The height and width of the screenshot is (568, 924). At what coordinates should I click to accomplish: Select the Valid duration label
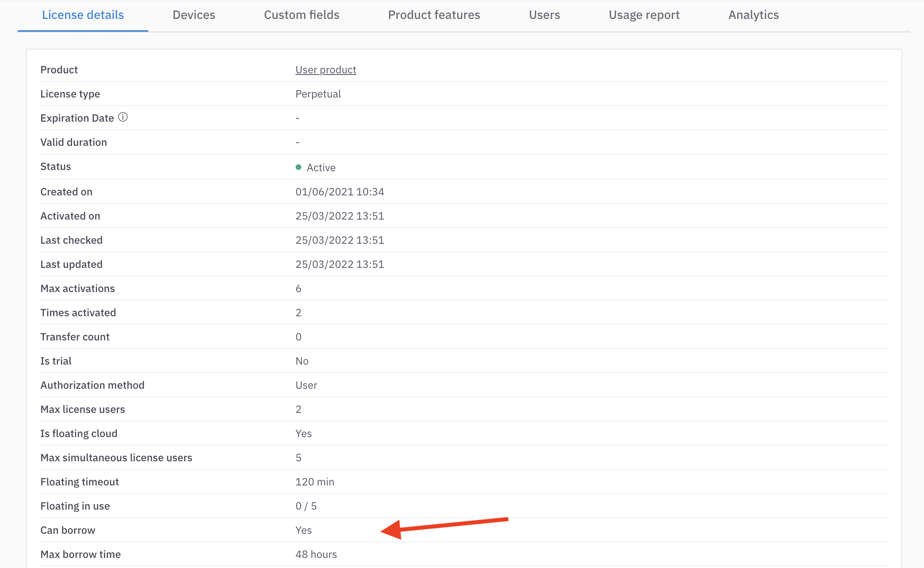point(73,142)
